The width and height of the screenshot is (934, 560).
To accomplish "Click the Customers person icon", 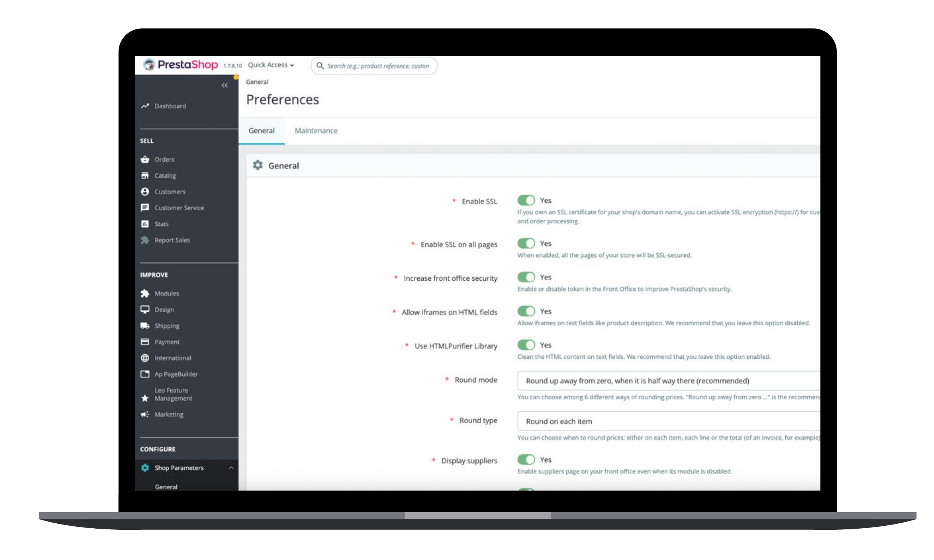I will pyautogui.click(x=145, y=192).
